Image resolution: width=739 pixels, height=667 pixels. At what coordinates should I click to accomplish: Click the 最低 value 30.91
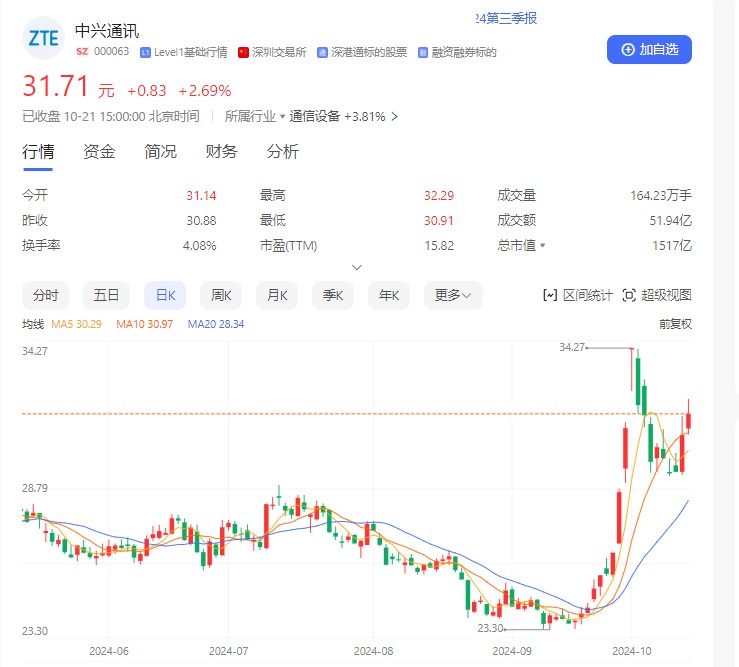pos(439,221)
